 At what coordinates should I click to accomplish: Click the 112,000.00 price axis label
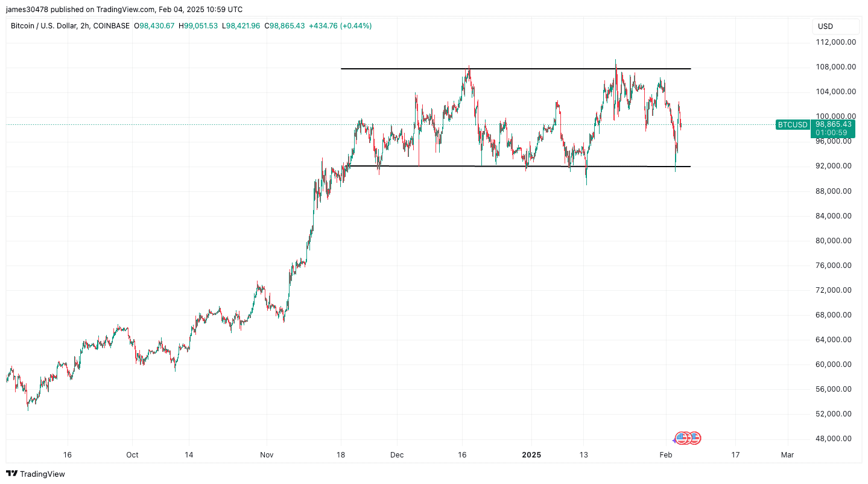tap(835, 42)
